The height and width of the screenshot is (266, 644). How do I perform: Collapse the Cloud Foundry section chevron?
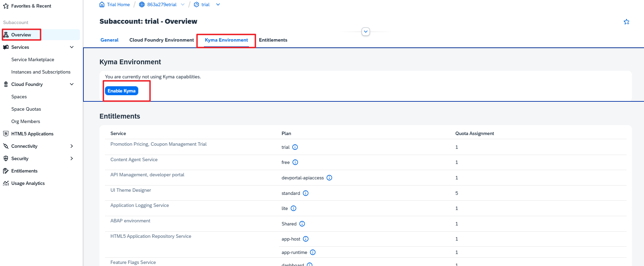[72, 84]
